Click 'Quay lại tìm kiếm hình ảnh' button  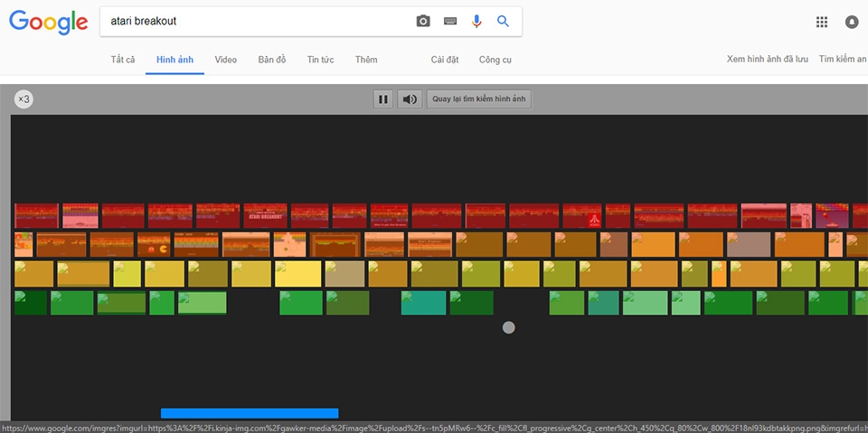click(x=479, y=99)
